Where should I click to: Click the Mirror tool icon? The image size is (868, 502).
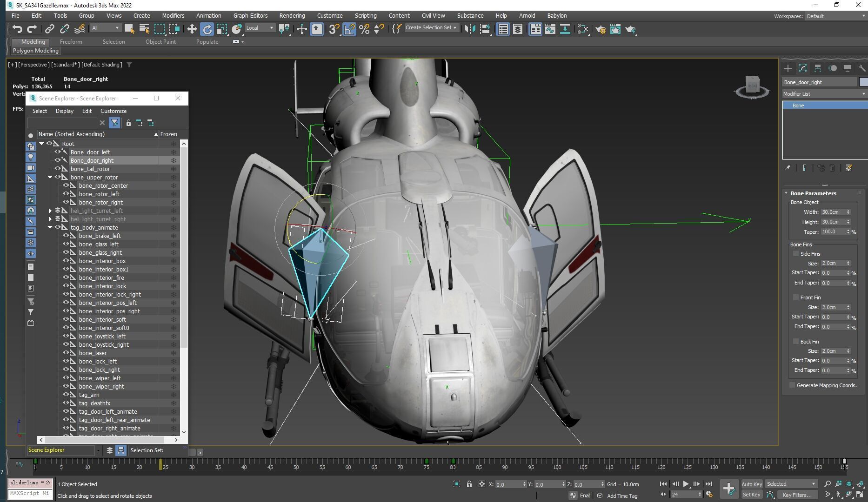[x=470, y=29]
